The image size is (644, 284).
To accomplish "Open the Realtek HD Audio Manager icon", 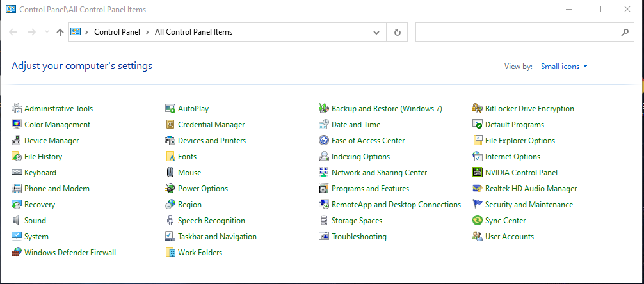I will click(478, 189).
